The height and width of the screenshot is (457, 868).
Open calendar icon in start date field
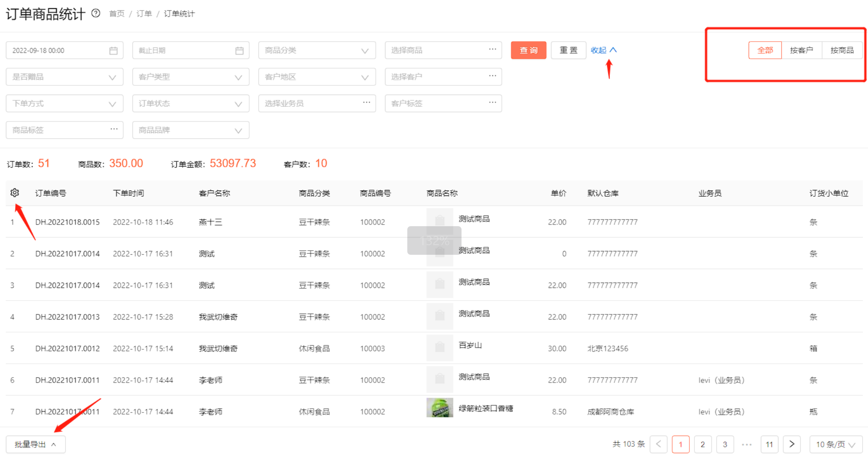(x=113, y=50)
